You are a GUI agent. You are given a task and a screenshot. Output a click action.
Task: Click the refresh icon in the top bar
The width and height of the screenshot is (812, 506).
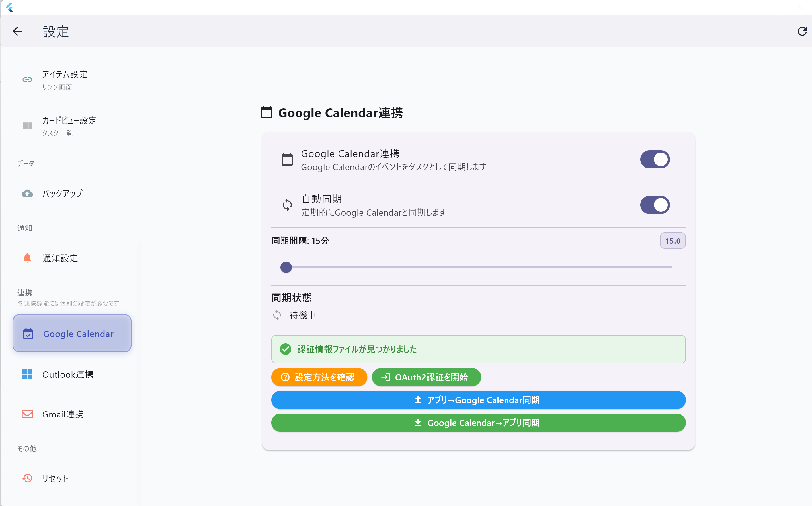pyautogui.click(x=802, y=31)
